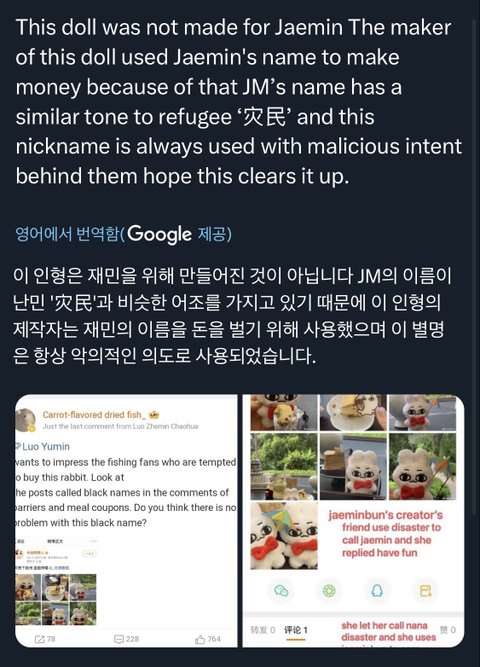This screenshot has height=667, width=480.
Task: Open the 评论 1 comments tab
Action: [295, 630]
